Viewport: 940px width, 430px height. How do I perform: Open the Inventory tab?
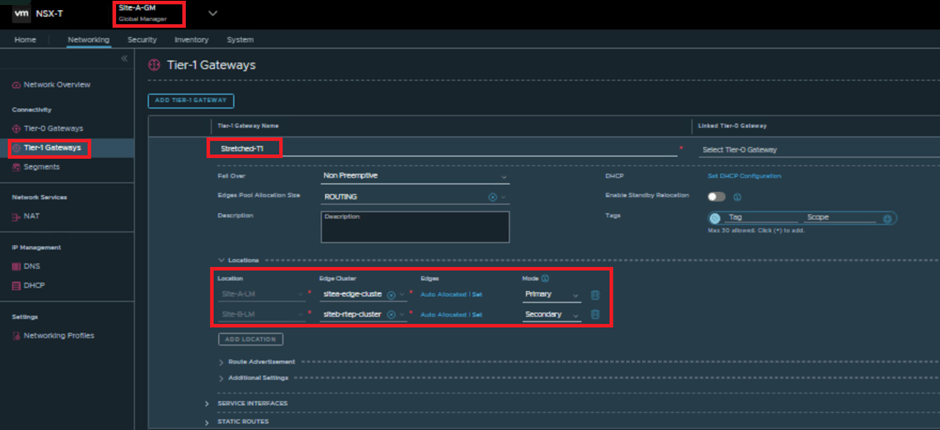pyautogui.click(x=191, y=40)
